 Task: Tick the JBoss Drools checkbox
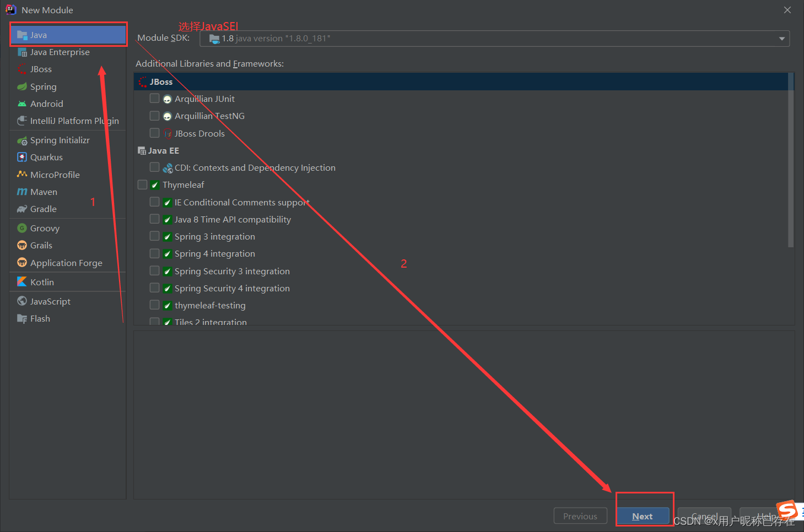tap(154, 133)
